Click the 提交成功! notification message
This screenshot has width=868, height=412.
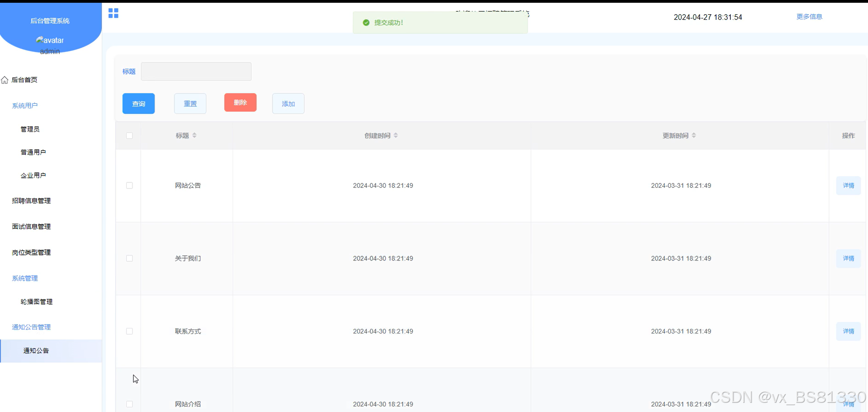pyautogui.click(x=389, y=23)
